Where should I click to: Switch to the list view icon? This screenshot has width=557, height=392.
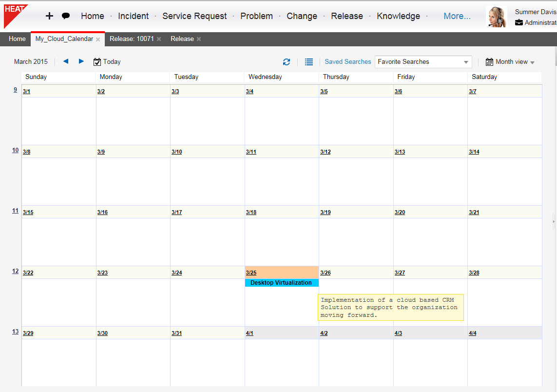tap(309, 62)
